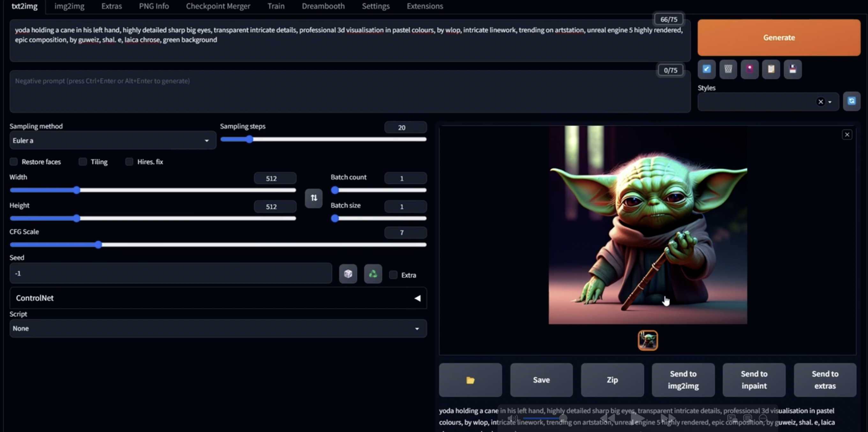
Task: Open the Extensions tab
Action: click(x=424, y=6)
